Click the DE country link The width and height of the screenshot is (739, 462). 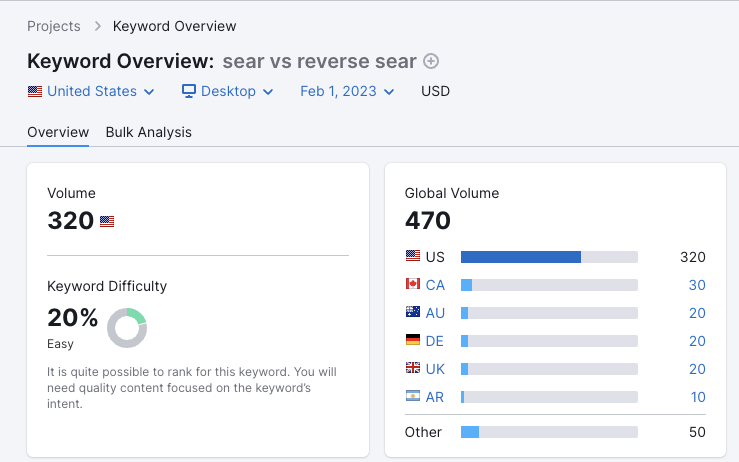point(435,341)
